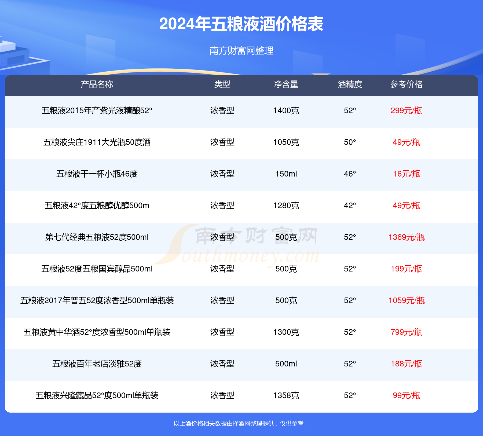Click 浓香型 in the 兴隆藏品 row
Screen dimensions: 483x448
(x=222, y=395)
